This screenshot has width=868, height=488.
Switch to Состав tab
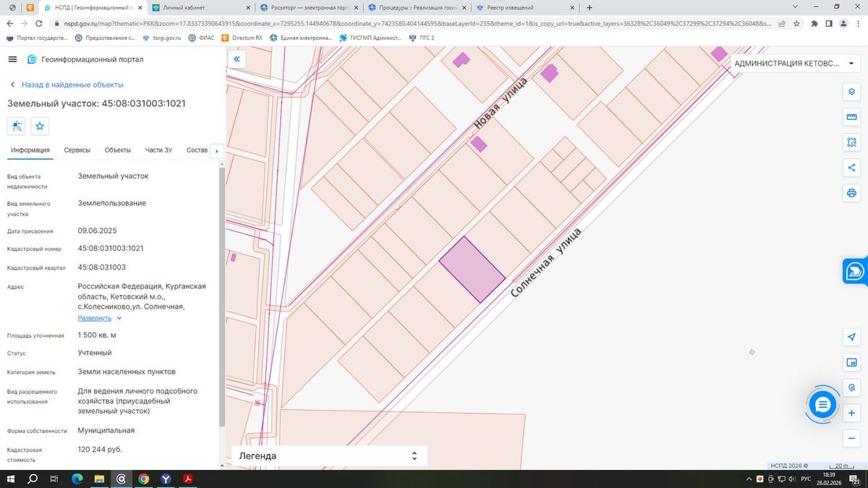197,150
